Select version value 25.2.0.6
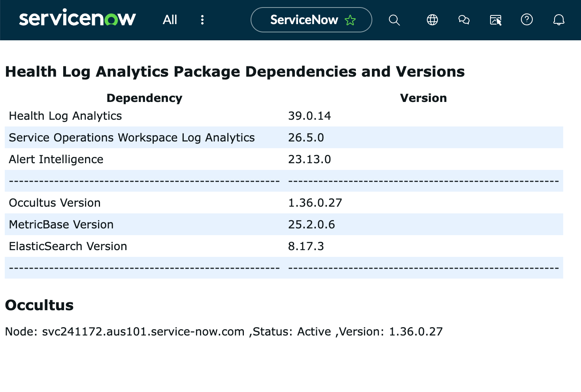This screenshot has height=392, width=581. coord(311,224)
